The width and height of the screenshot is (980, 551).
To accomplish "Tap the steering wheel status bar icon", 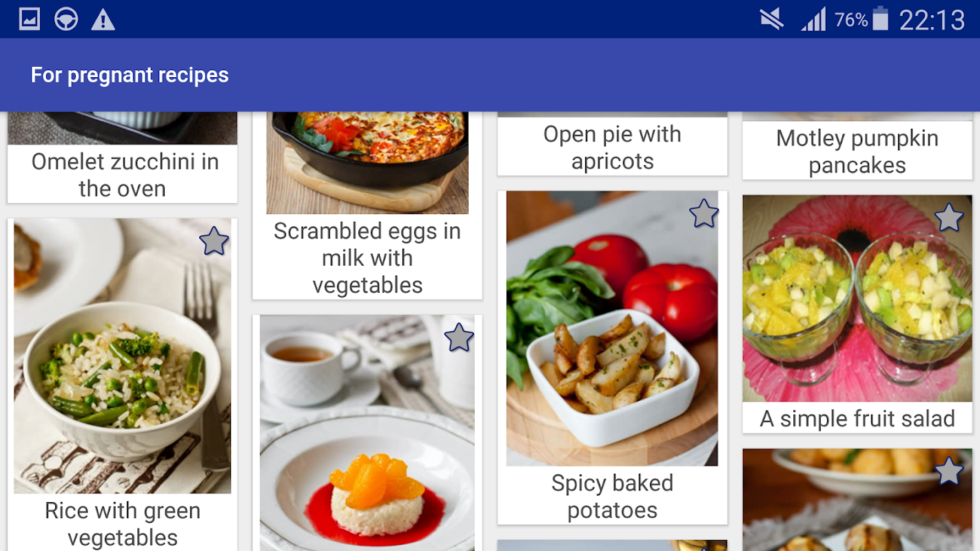I will 66,19.
